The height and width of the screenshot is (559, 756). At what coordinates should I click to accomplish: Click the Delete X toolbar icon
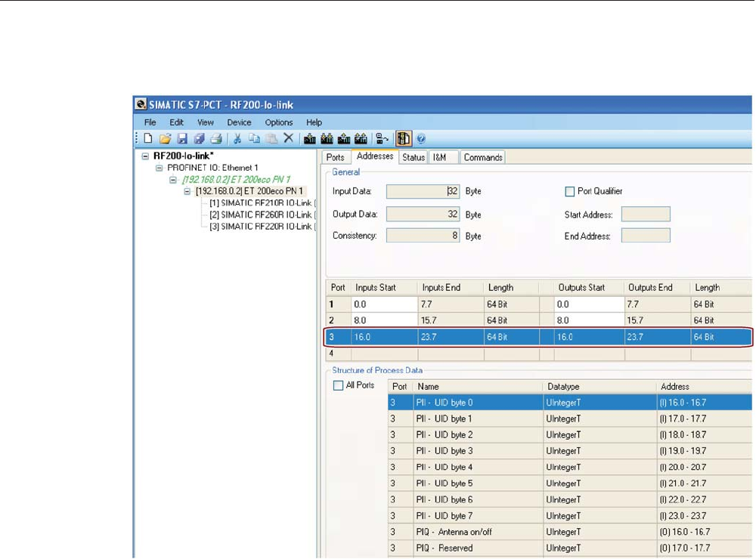click(x=288, y=138)
